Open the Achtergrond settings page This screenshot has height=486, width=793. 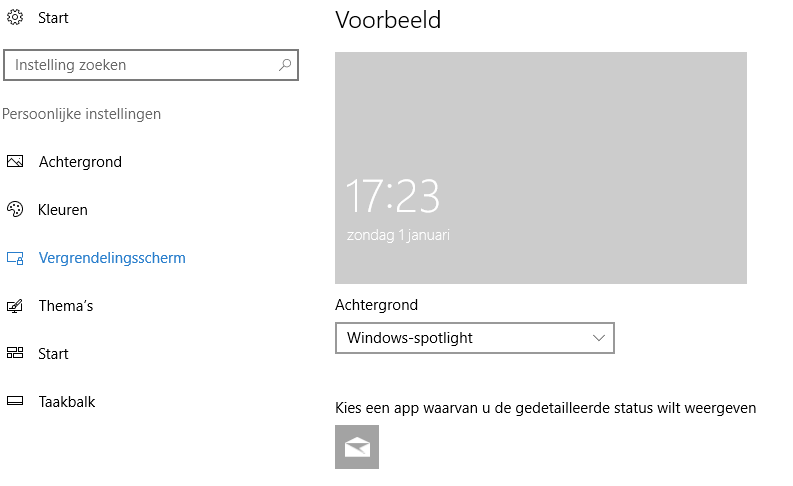80,162
